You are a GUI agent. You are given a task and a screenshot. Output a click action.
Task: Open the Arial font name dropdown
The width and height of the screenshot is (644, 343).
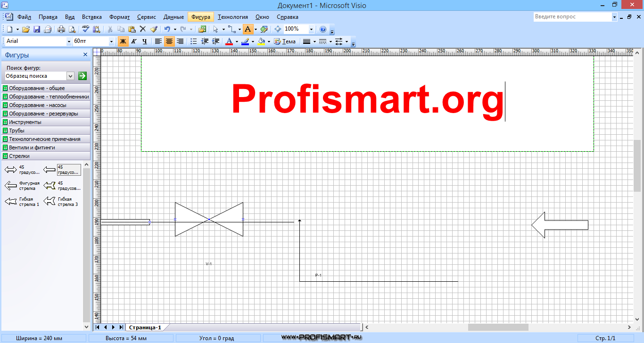point(69,41)
